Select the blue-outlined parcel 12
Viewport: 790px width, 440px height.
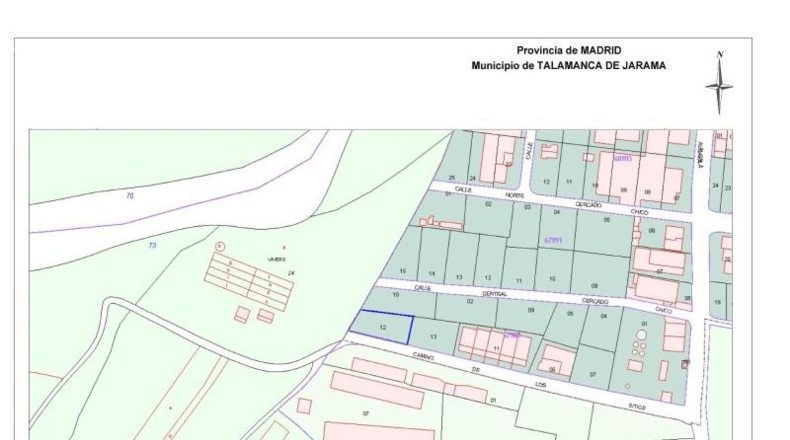[x=381, y=328]
